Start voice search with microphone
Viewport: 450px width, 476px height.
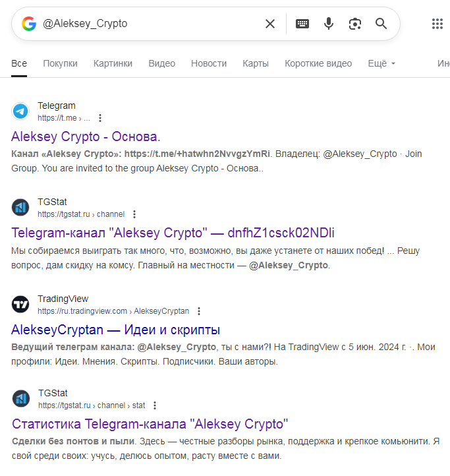click(x=329, y=24)
